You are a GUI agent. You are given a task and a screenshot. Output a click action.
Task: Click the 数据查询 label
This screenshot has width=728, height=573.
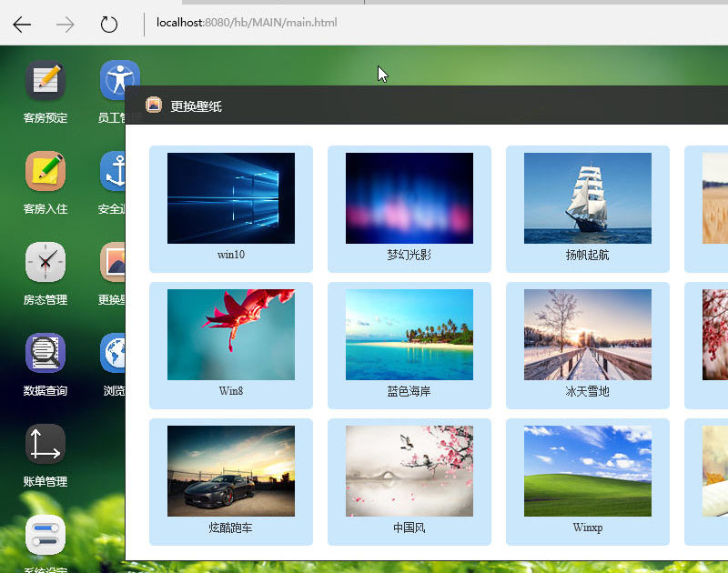coord(45,391)
